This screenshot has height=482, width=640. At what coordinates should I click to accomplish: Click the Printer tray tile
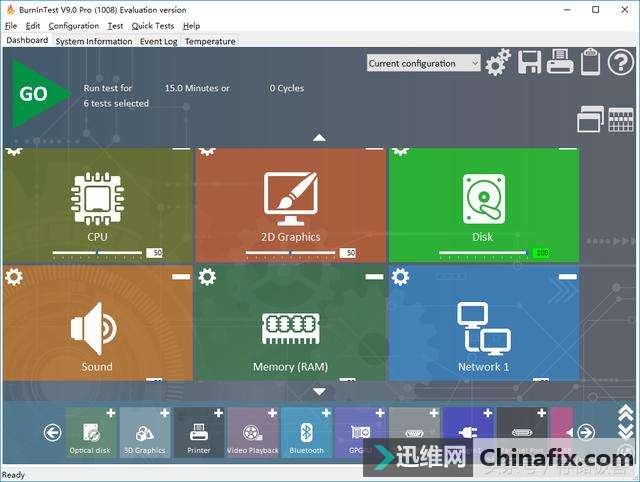[199, 433]
